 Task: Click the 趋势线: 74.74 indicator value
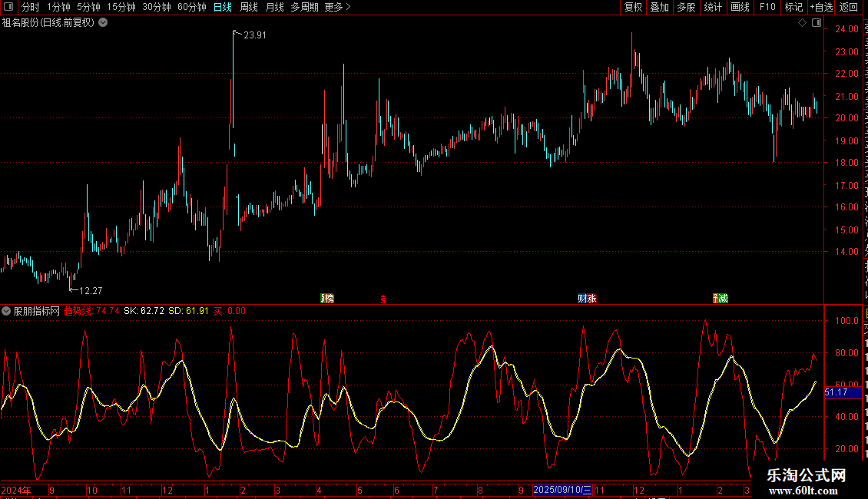pos(91,311)
